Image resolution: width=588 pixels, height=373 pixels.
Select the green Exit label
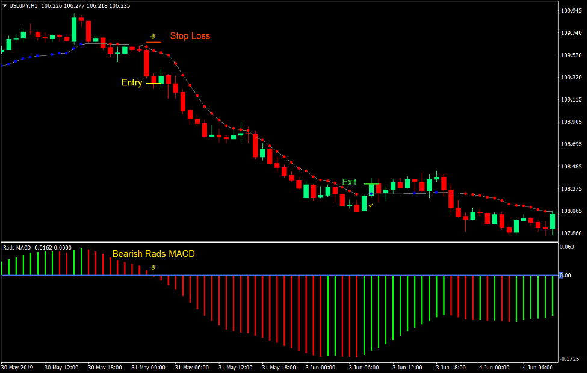click(x=350, y=182)
